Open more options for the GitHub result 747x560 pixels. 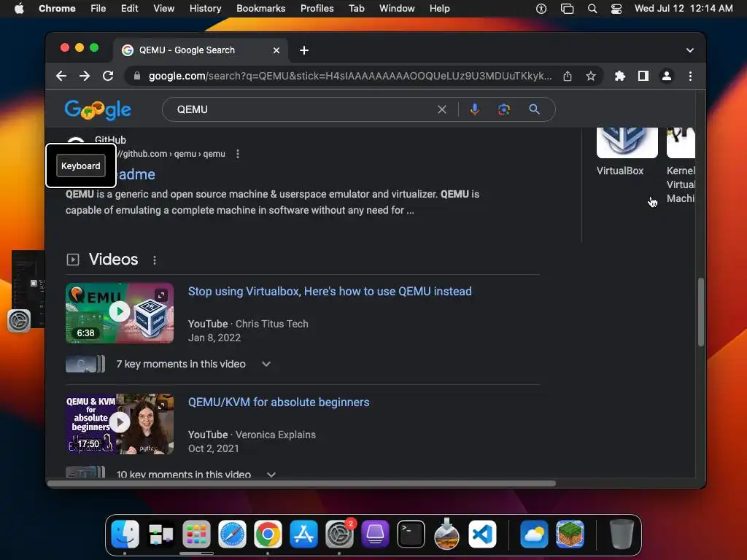tap(238, 154)
